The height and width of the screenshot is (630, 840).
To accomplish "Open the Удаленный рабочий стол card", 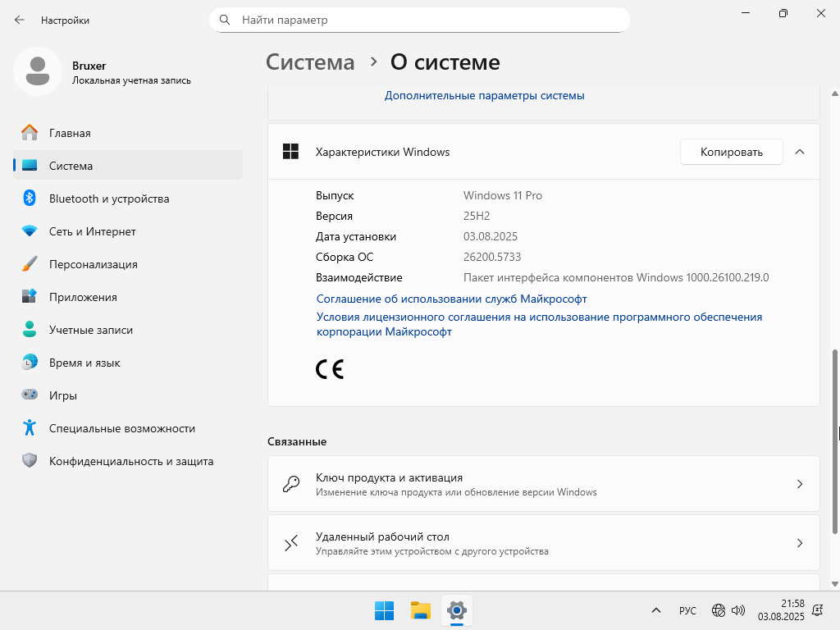I will click(x=544, y=543).
